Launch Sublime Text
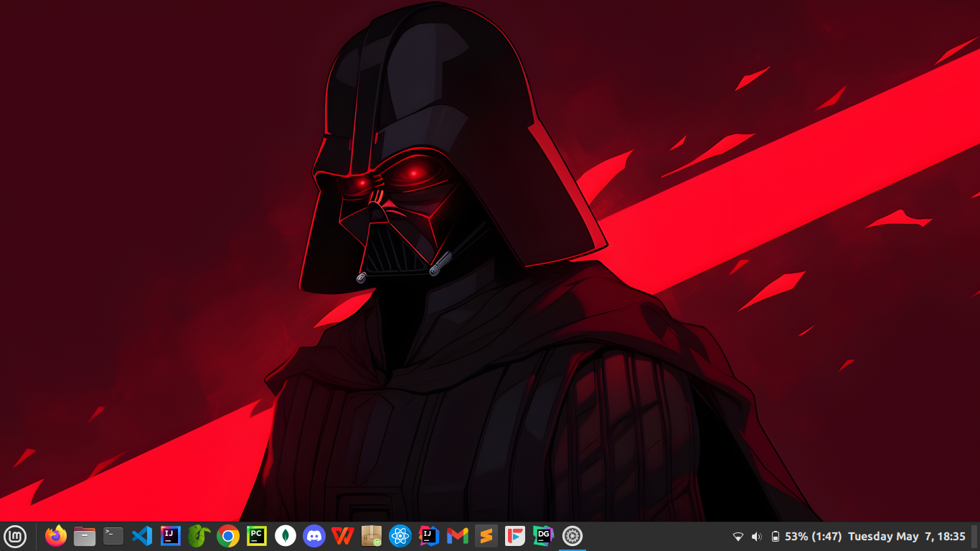The height and width of the screenshot is (551, 980). [x=486, y=536]
